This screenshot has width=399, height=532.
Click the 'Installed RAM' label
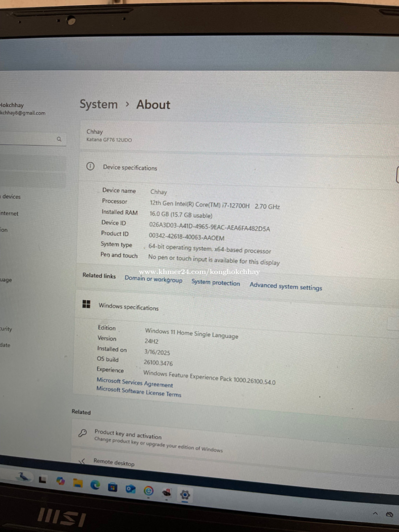point(119,212)
